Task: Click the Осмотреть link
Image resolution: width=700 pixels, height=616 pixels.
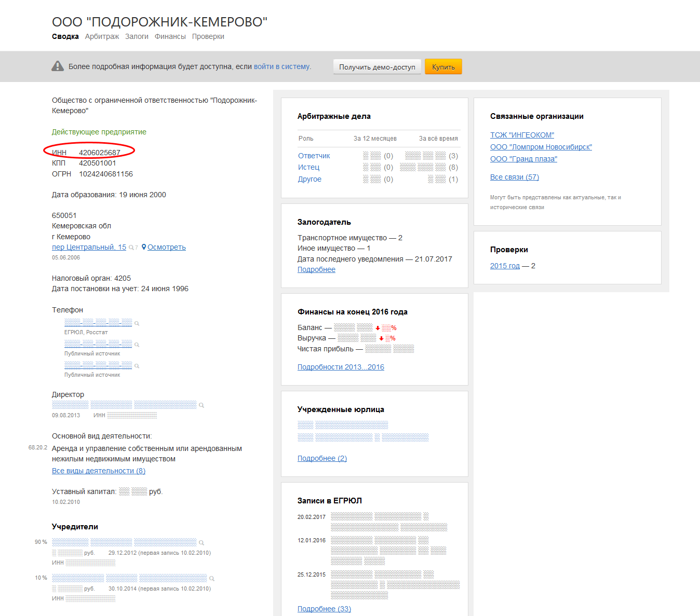Action: [167, 247]
